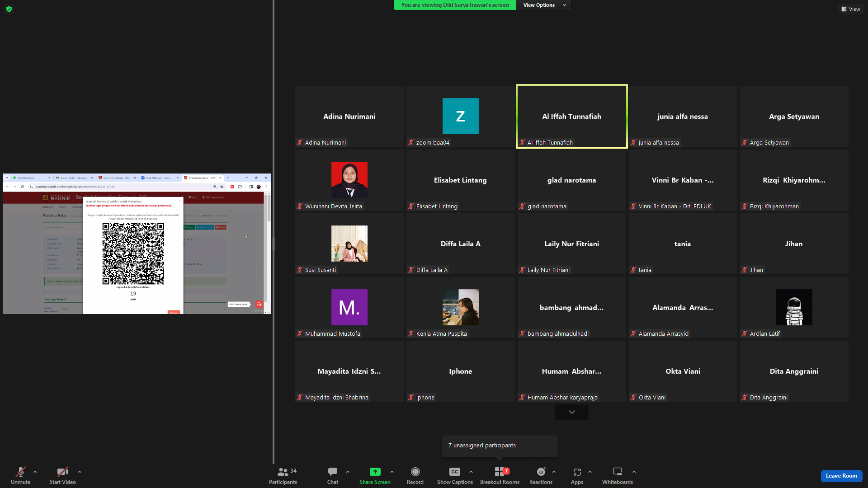Select Al Iffah Tunnafiah's video tile
Image resolution: width=868 pixels, height=488 pixels.
point(572,116)
